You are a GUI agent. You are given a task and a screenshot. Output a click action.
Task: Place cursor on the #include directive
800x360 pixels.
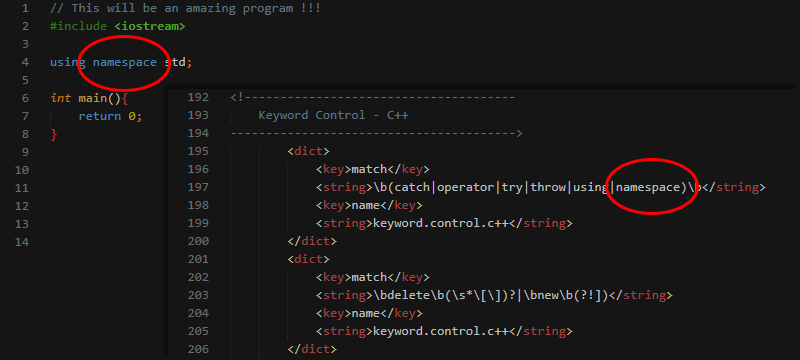tap(78, 26)
